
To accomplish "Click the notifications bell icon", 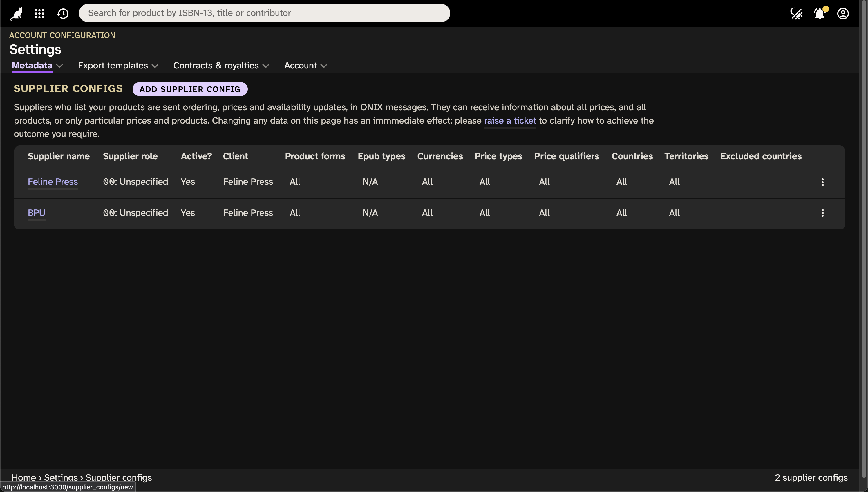I will pyautogui.click(x=819, y=14).
